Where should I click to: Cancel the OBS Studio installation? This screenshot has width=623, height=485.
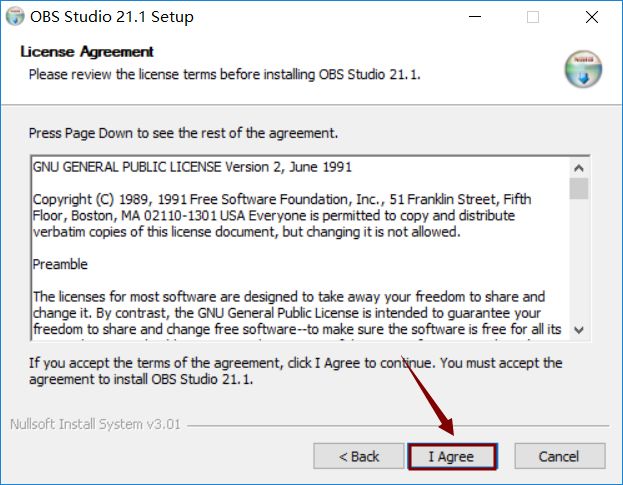(559, 456)
